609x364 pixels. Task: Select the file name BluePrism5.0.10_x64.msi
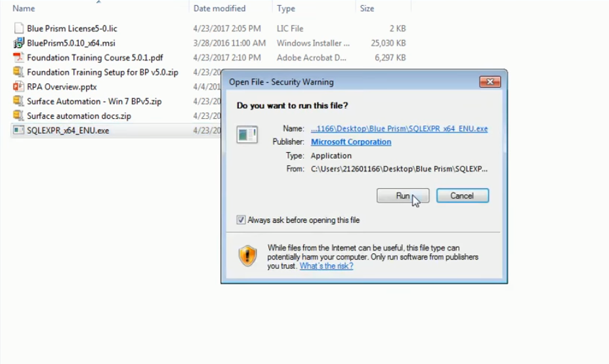pos(71,43)
